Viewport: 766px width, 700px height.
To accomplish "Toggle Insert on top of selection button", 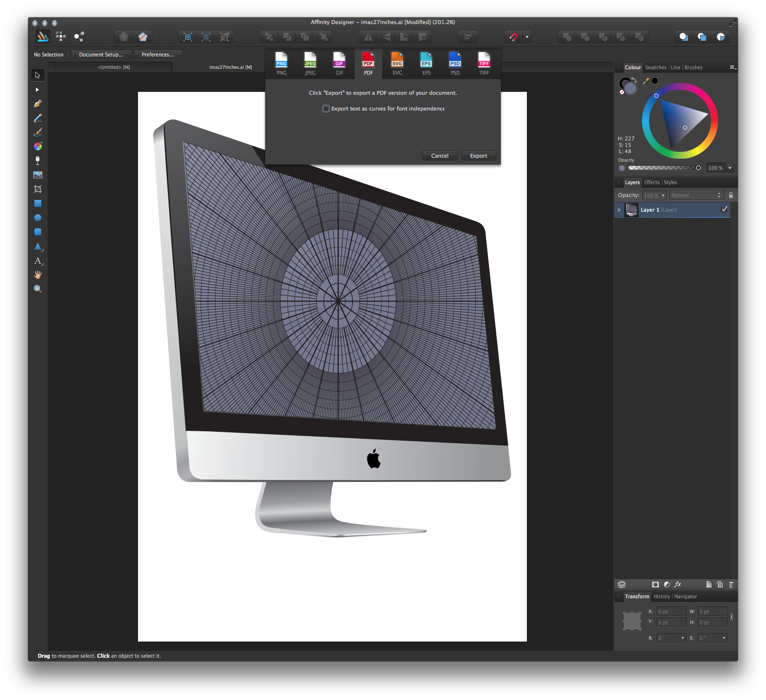I will point(702,37).
